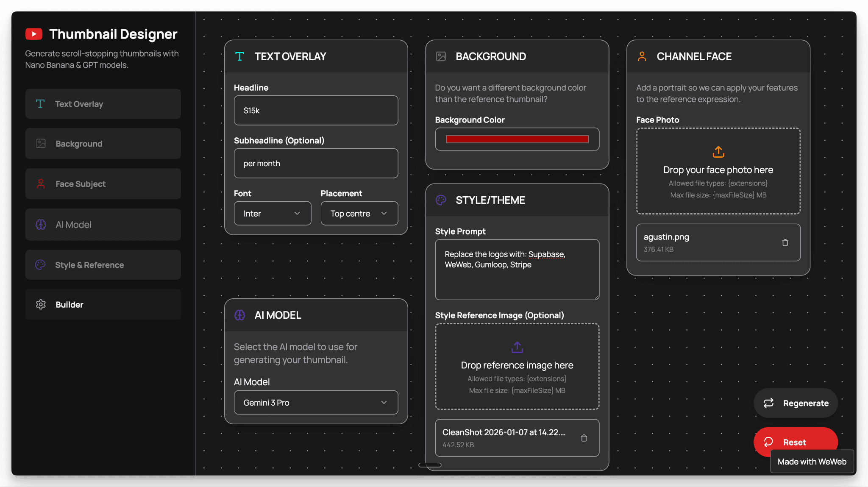Click the orange upload icon in Face Photo area
868x487 pixels.
click(718, 152)
